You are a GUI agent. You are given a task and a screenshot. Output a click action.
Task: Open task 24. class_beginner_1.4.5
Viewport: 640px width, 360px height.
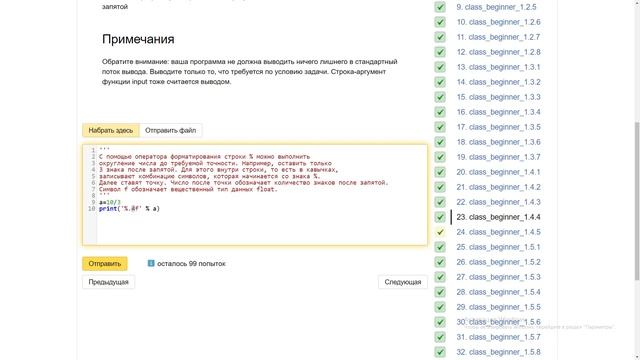point(498,232)
